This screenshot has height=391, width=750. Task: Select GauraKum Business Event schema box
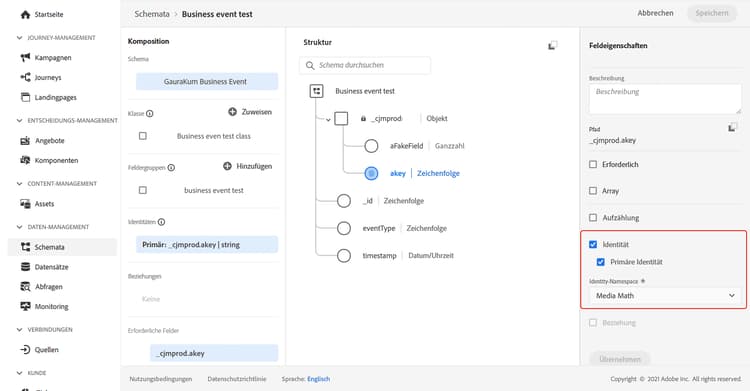[x=207, y=81]
